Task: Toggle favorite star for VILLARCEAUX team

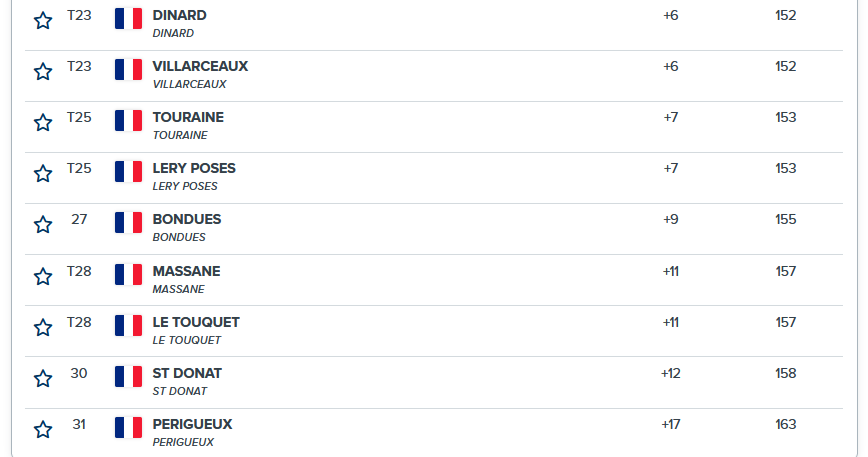Action: tap(43, 72)
